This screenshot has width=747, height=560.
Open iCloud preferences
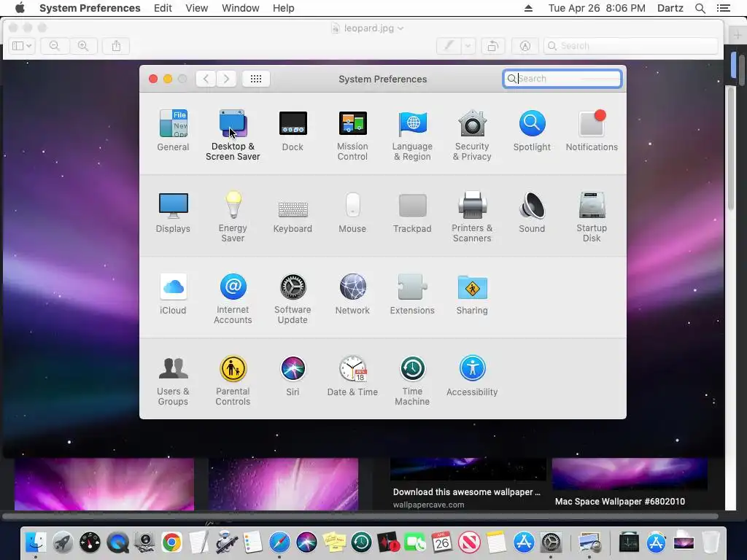pos(173,294)
